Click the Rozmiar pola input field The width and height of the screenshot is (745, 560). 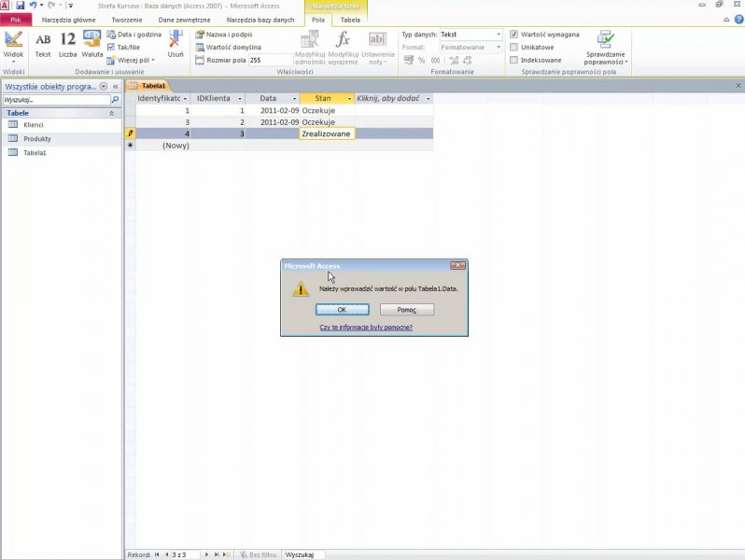click(x=269, y=60)
